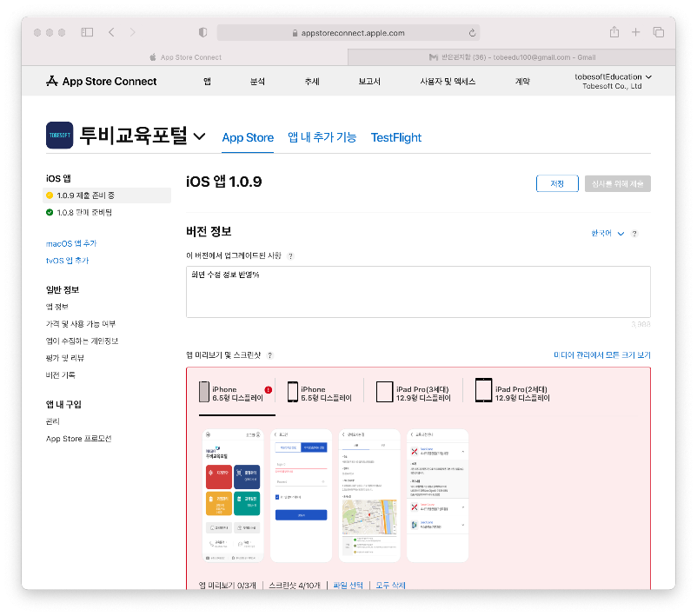Open the map screenshot thumbnail
The image size is (697, 616).
(x=369, y=495)
